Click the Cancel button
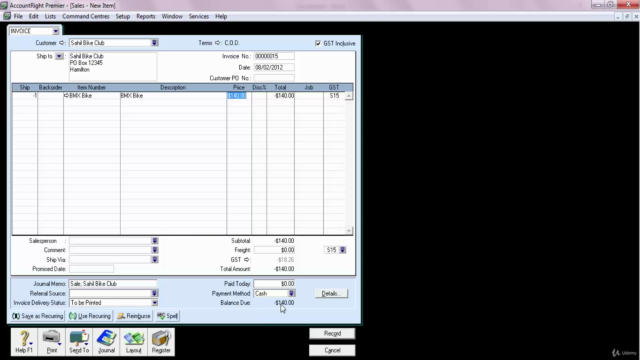 point(332,350)
